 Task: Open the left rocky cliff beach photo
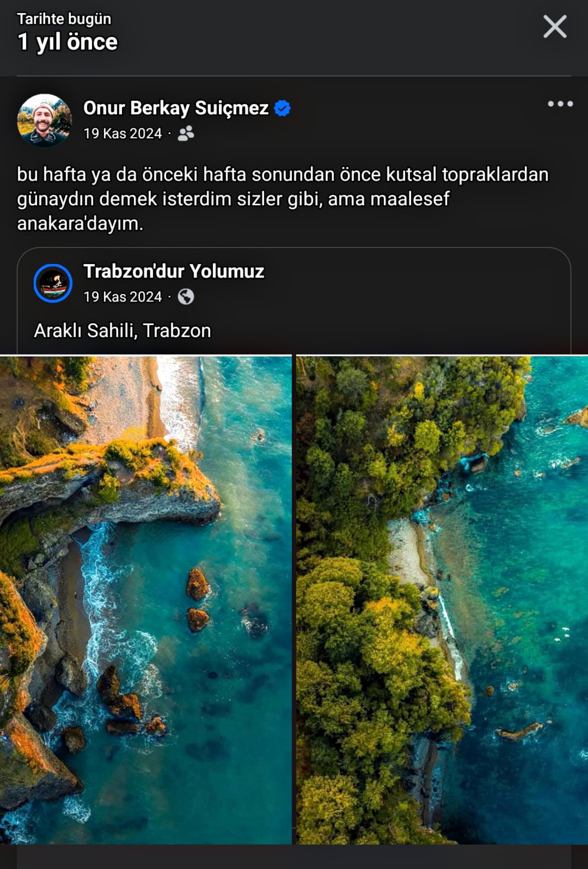click(x=146, y=600)
